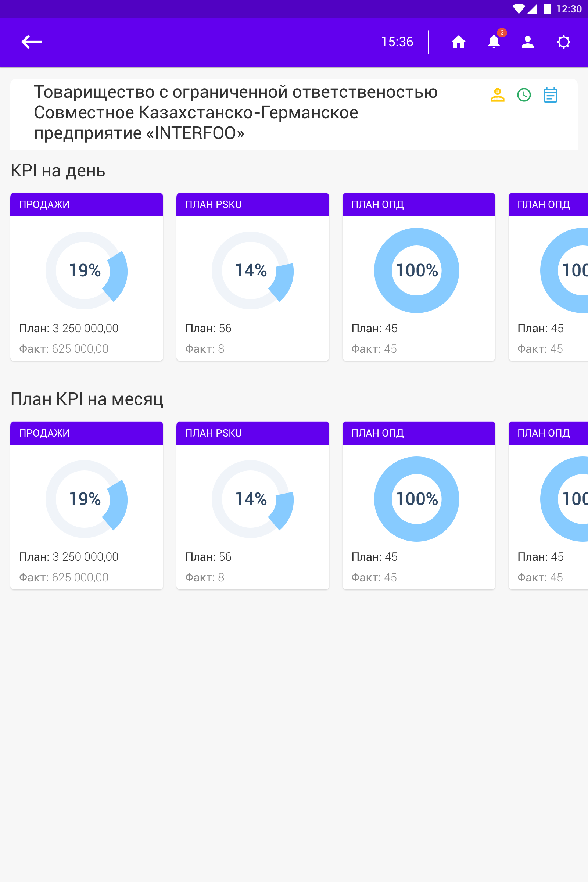
Task: Tap the Android status bar battery icon
Action: point(547,8)
